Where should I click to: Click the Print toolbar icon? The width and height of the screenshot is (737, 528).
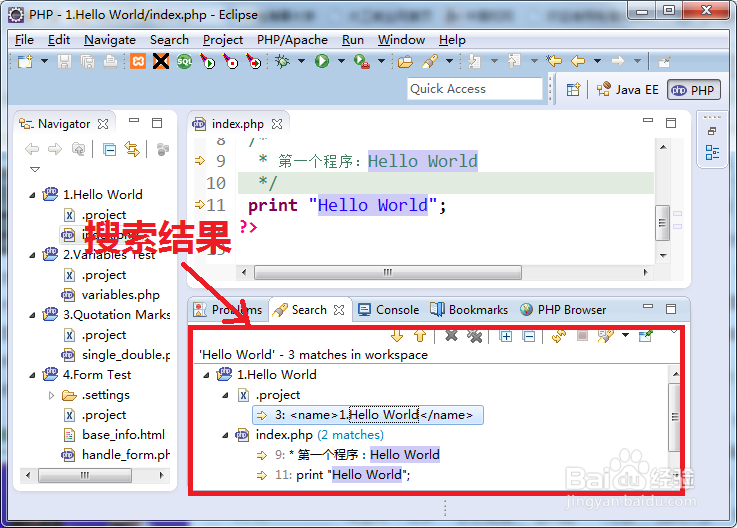[x=110, y=62]
